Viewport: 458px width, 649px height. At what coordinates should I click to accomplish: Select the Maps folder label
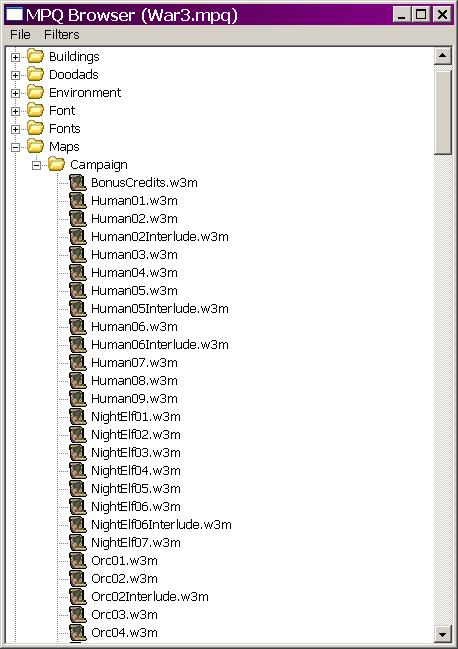(x=64, y=147)
